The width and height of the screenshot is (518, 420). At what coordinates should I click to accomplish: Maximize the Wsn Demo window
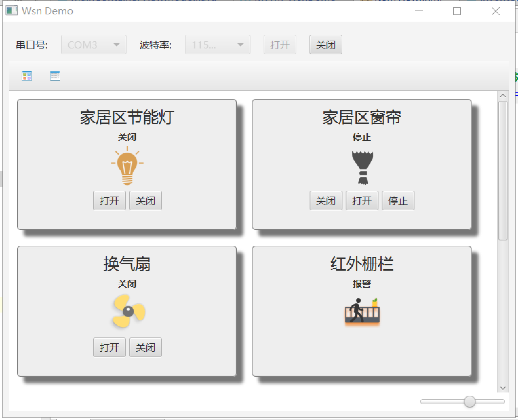[x=457, y=11]
